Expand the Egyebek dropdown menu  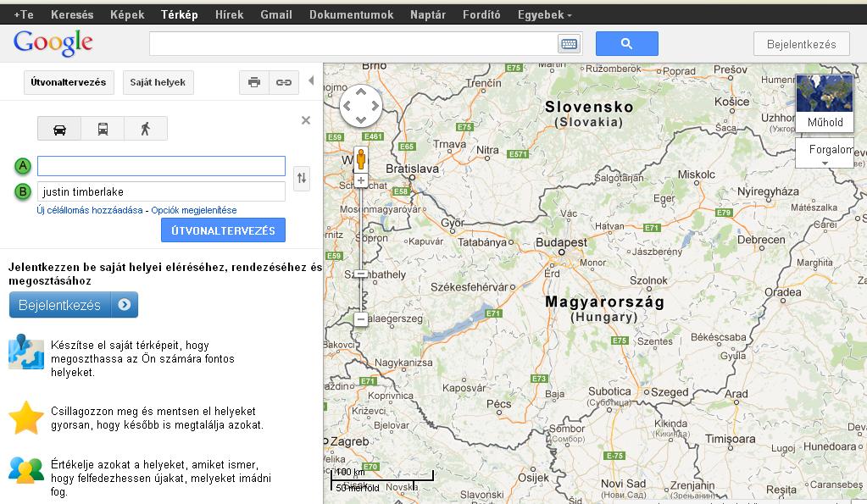pos(545,15)
